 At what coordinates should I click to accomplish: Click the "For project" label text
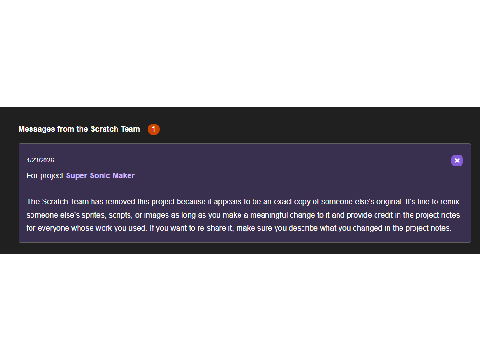45,176
